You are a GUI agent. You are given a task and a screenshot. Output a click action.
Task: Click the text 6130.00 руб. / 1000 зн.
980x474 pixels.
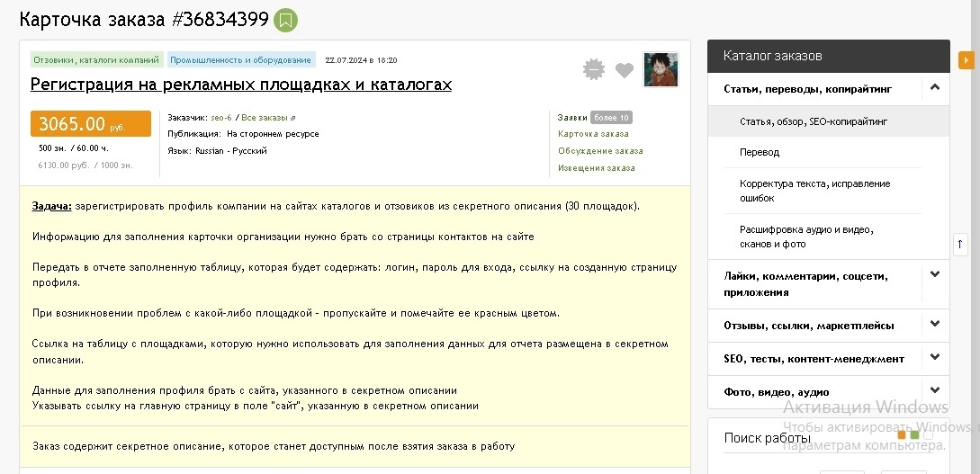[x=85, y=165]
